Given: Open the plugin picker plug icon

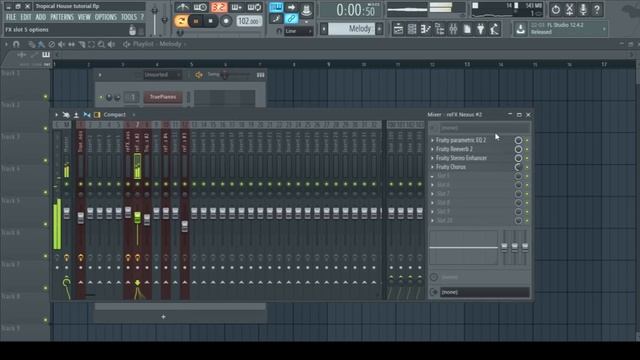Looking at the screenshot, I should point(480,29).
